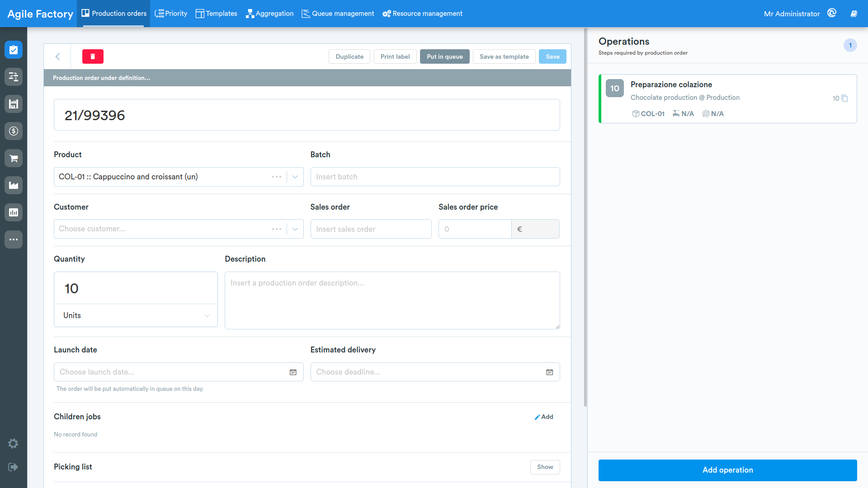Delete order with red trash button

[93, 56]
